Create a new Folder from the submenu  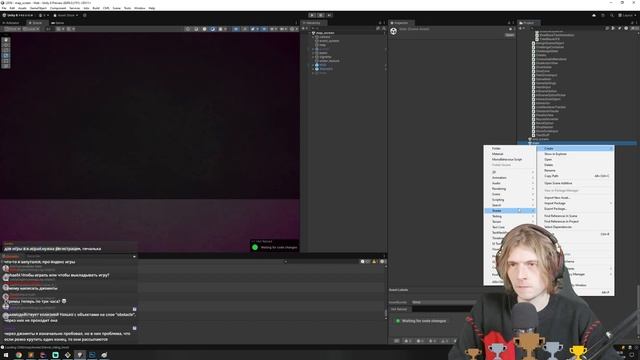tap(509, 149)
